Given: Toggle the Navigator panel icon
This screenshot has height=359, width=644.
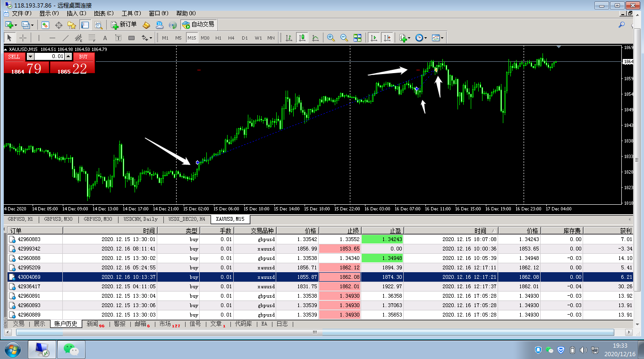Looking at the screenshot, I should (x=72, y=25).
